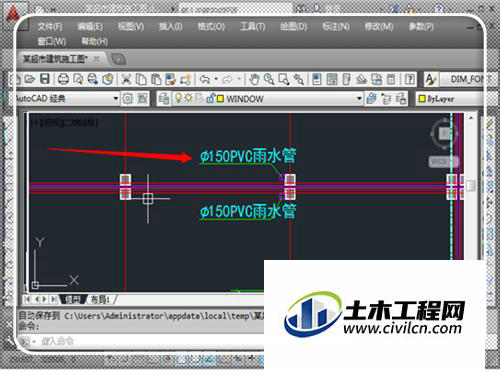The width and height of the screenshot is (500, 370).
Task: Open Layer Properties Manager icon
Action: coord(164,99)
